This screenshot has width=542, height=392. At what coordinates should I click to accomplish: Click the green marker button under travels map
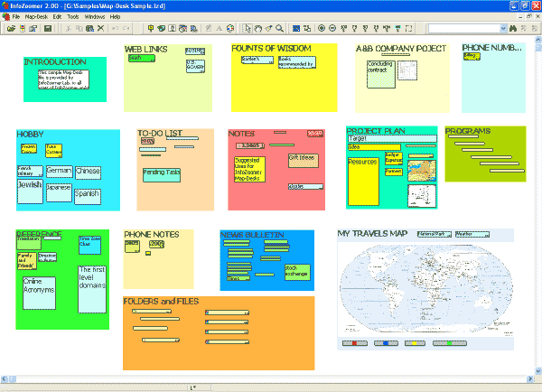click(450, 343)
